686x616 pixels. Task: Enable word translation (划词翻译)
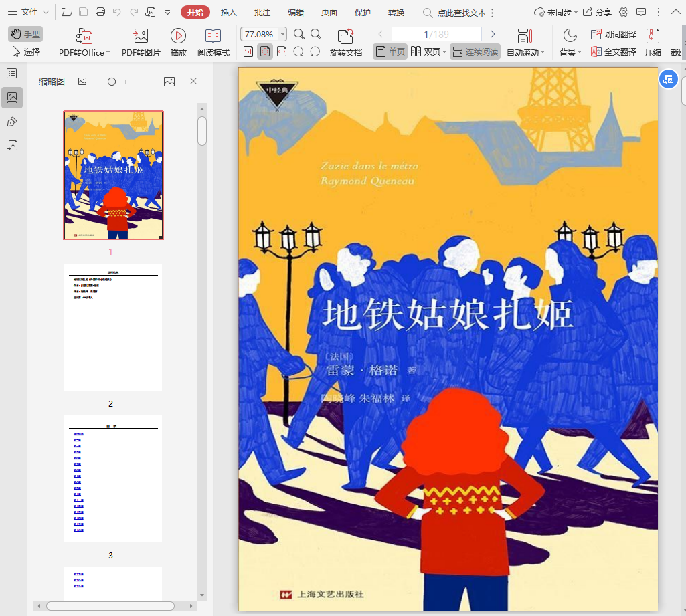pyautogui.click(x=613, y=34)
